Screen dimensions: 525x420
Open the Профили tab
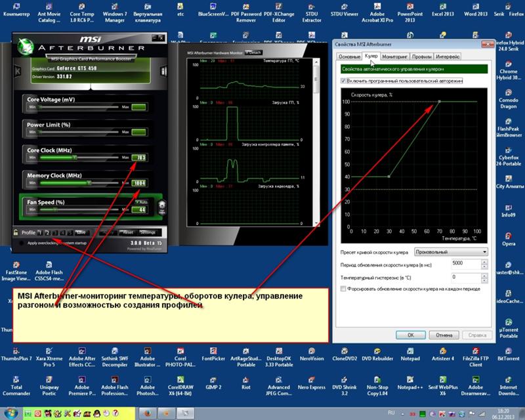click(x=421, y=56)
